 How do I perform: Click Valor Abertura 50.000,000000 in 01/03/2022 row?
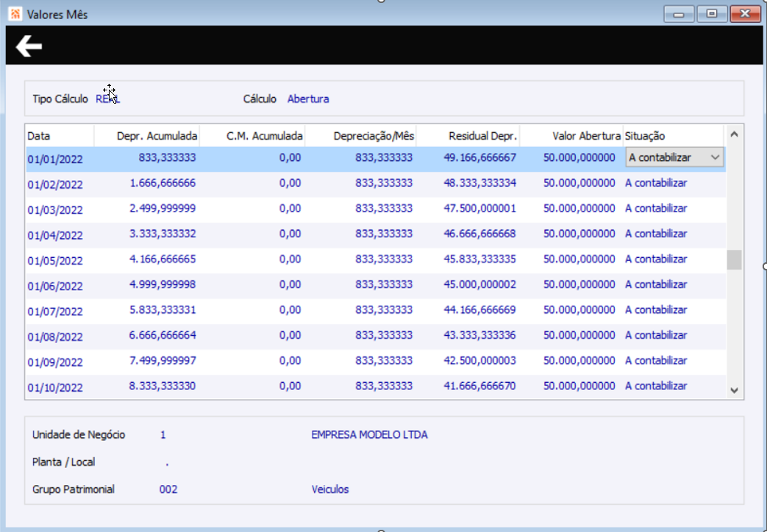[579, 208]
